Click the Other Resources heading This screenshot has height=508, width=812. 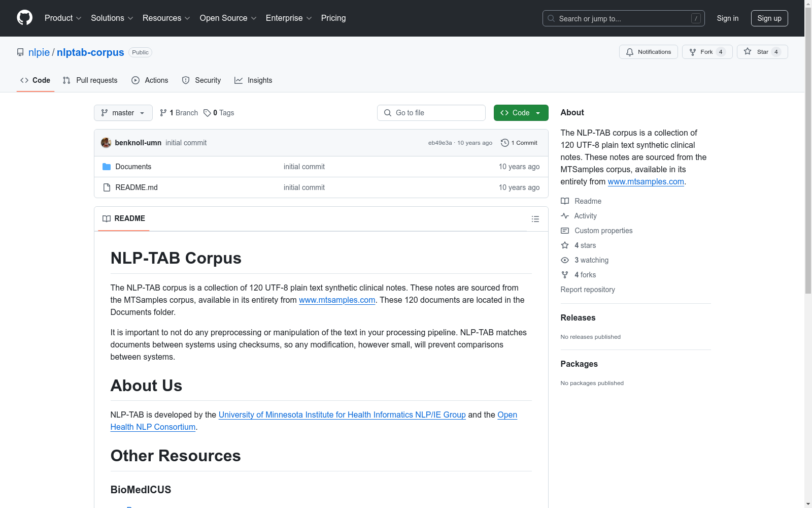click(x=176, y=456)
